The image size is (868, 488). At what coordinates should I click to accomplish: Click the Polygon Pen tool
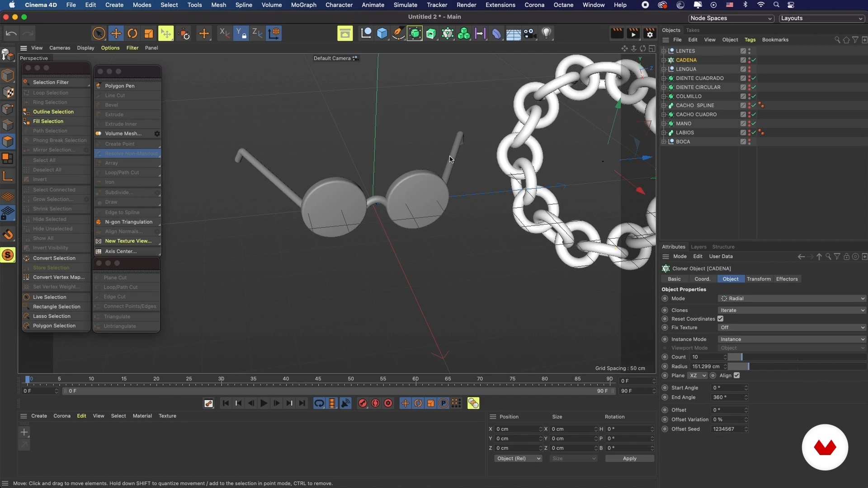click(119, 86)
